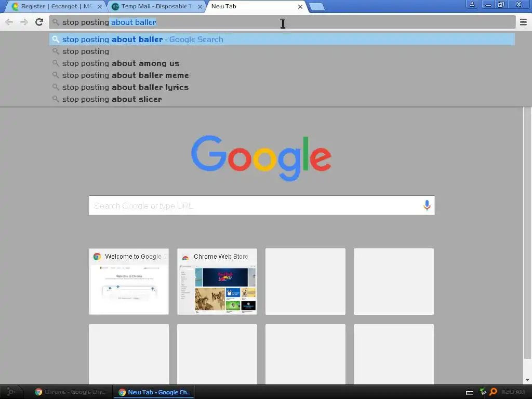This screenshot has height=399, width=532.
Task: Click the Chrome Web Store favicon on its tile
Action: tap(185, 257)
